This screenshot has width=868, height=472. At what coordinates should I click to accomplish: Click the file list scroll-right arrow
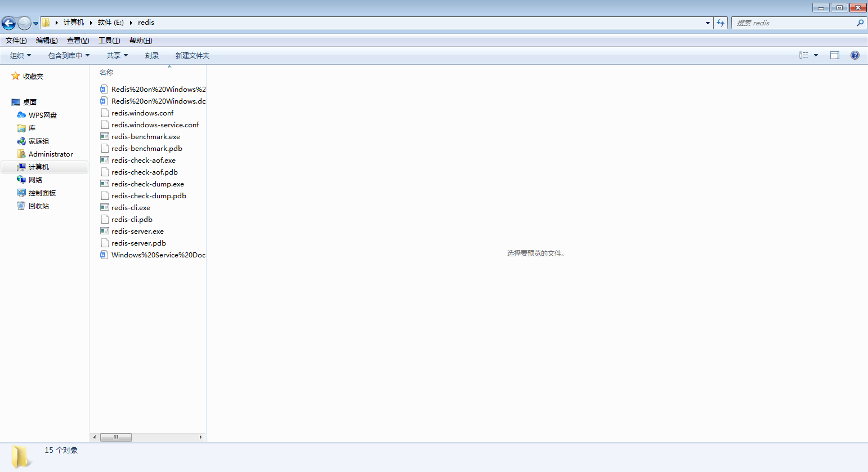click(200, 437)
